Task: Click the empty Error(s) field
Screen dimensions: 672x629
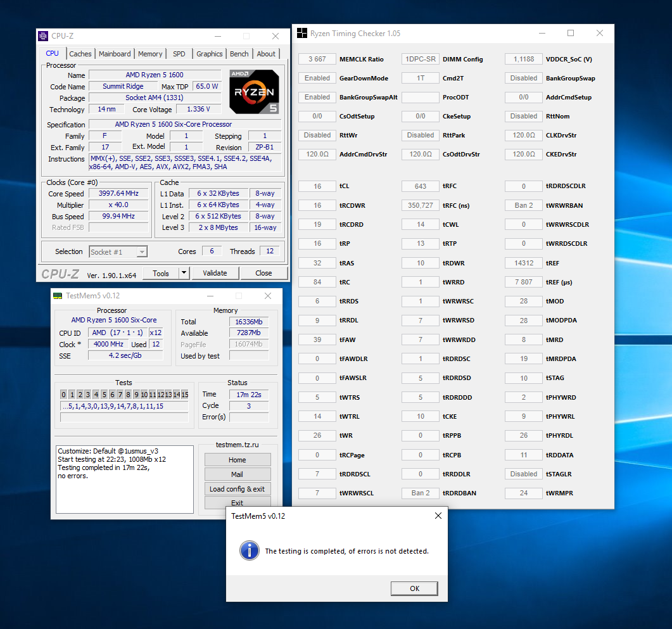Action: (249, 417)
